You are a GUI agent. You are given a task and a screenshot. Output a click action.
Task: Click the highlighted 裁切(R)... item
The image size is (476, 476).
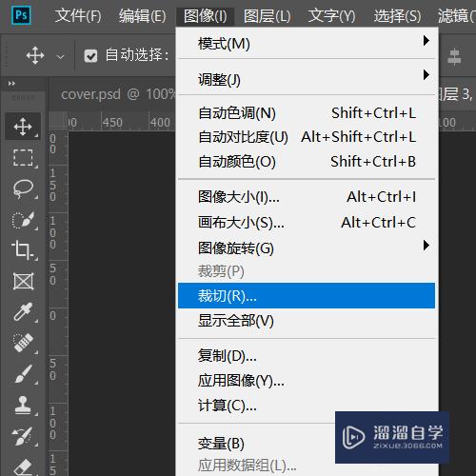pos(307,296)
